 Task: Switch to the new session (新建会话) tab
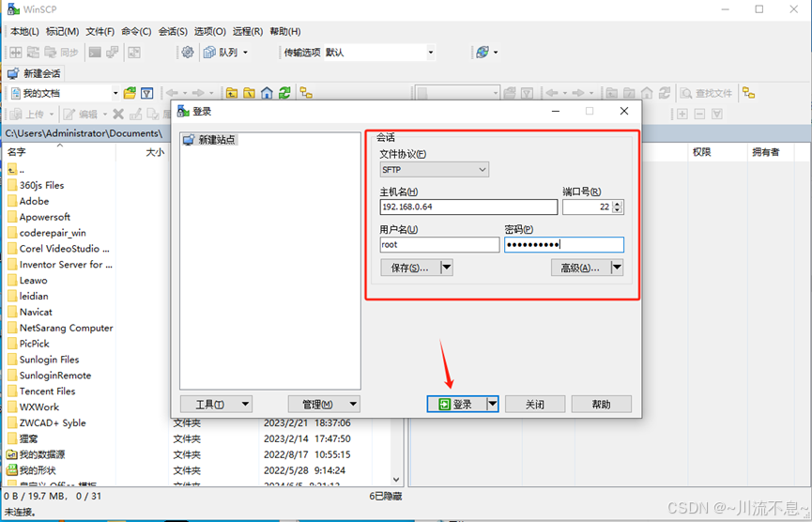pyautogui.click(x=35, y=73)
